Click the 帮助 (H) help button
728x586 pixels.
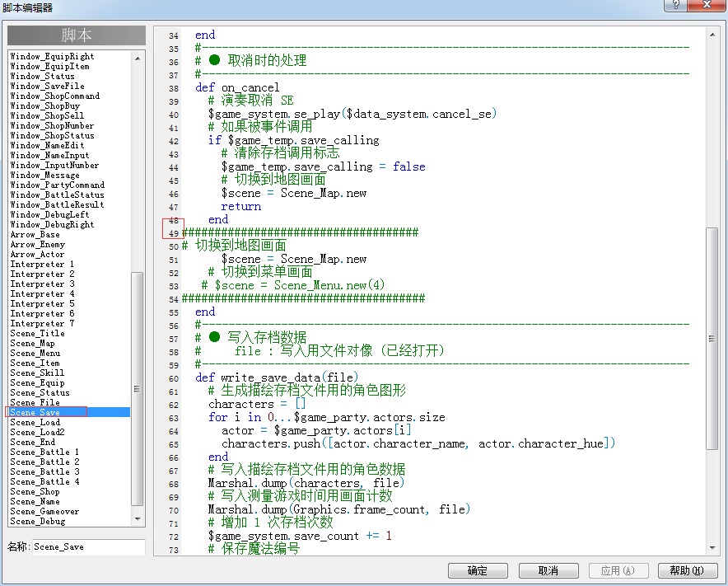pos(688,570)
